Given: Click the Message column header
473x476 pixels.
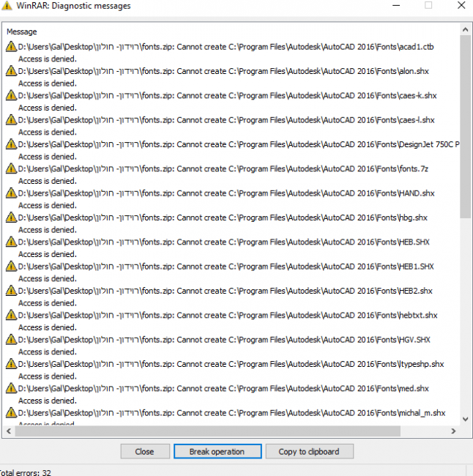Looking at the screenshot, I should 22,31.
